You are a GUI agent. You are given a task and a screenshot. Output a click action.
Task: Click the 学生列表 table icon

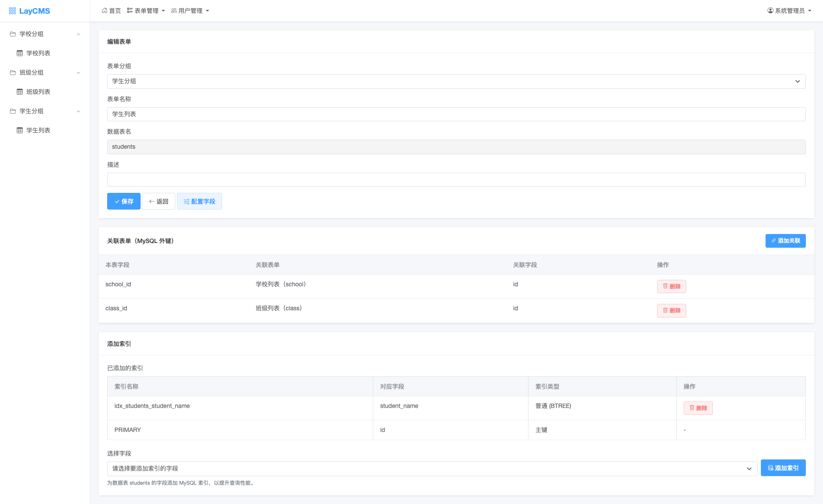tap(20, 130)
